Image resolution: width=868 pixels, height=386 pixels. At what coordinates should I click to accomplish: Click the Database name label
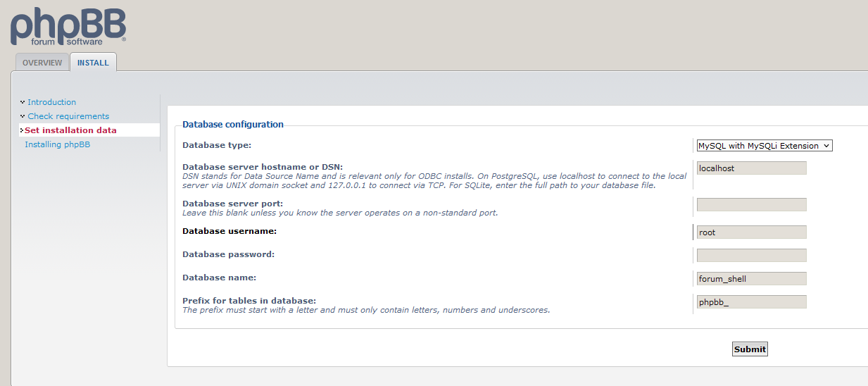[219, 278]
